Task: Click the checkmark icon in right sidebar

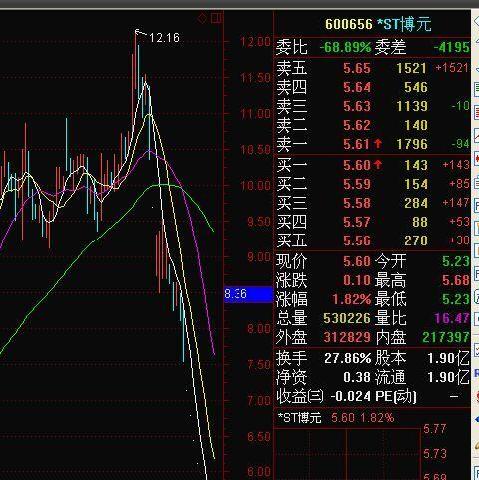Action: click(x=477, y=350)
